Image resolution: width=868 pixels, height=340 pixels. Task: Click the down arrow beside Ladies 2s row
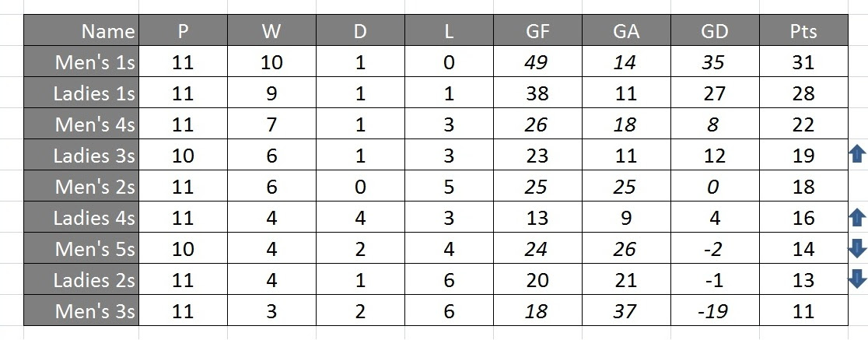[x=858, y=279]
